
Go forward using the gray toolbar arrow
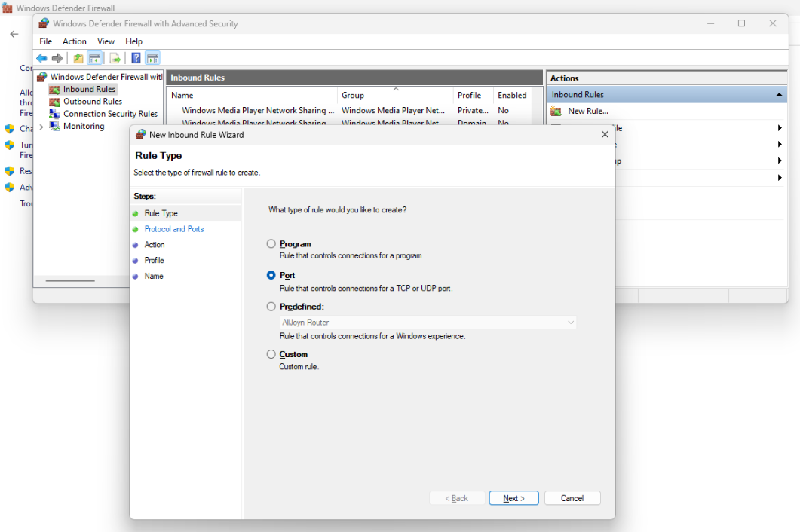(x=57, y=58)
